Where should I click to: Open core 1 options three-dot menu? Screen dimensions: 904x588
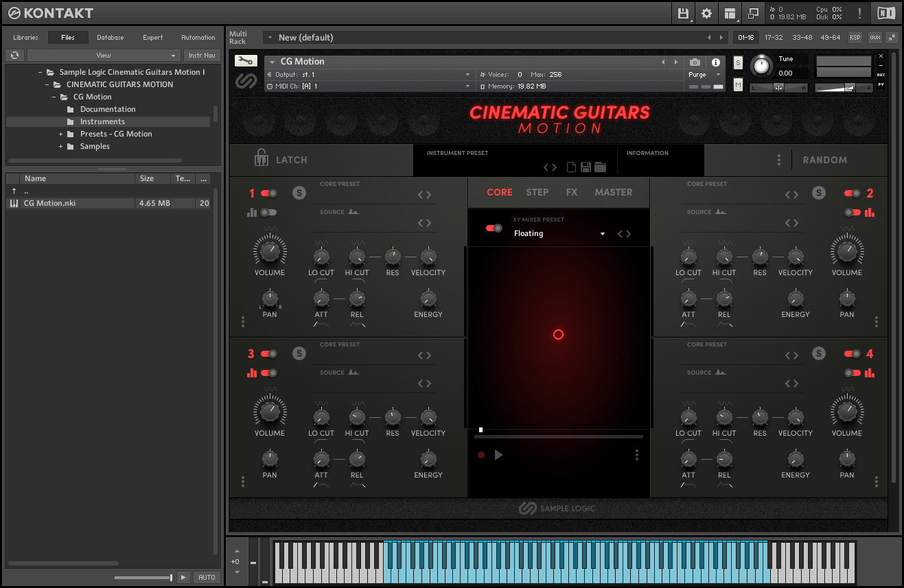coord(243,322)
